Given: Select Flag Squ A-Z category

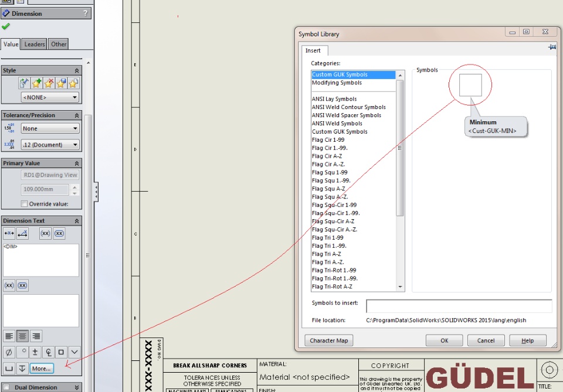Looking at the screenshot, I should point(328,189).
